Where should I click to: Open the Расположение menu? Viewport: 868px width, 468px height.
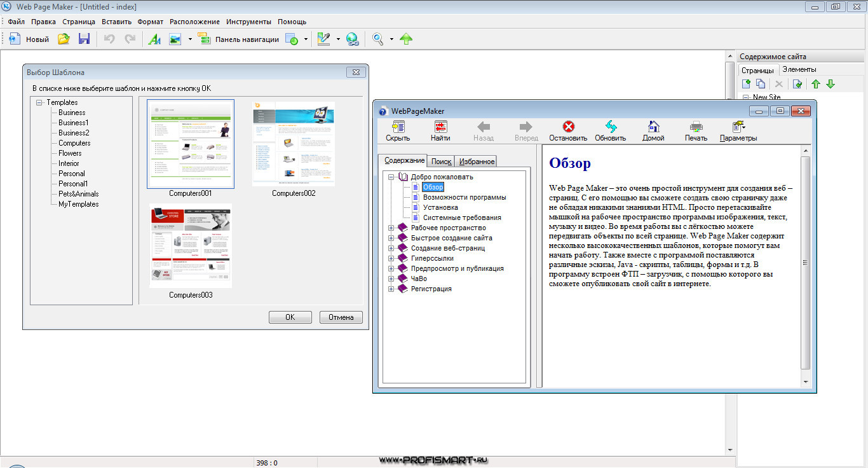coord(194,22)
